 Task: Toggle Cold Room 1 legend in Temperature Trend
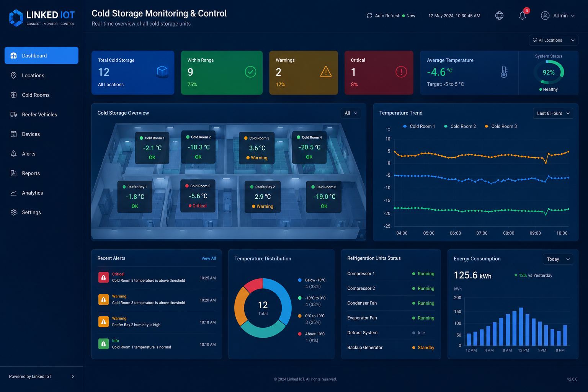pyautogui.click(x=419, y=126)
